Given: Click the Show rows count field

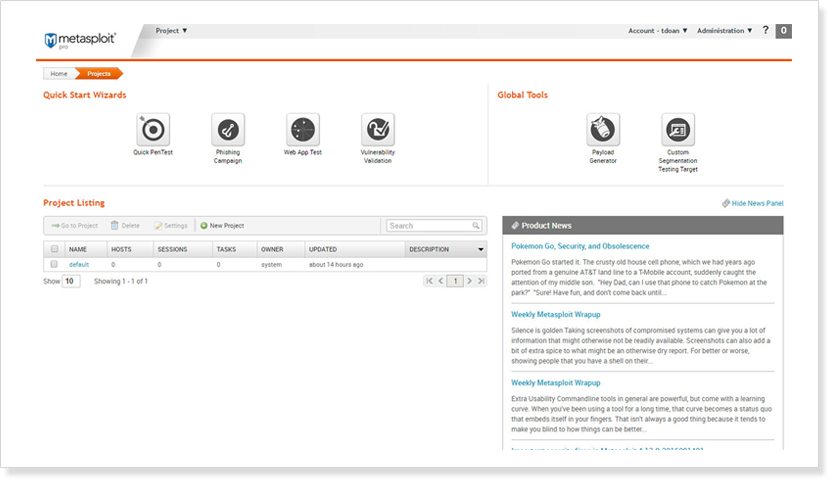Looking at the screenshot, I should (x=71, y=281).
